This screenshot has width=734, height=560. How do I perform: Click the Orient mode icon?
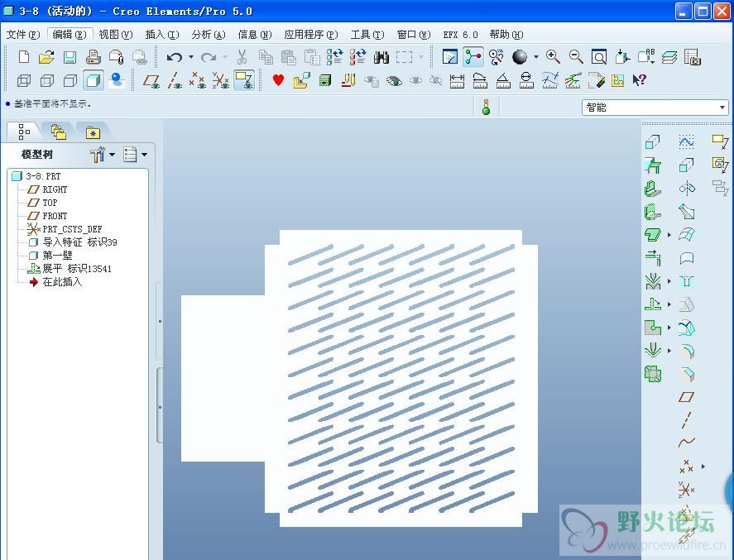point(496,57)
